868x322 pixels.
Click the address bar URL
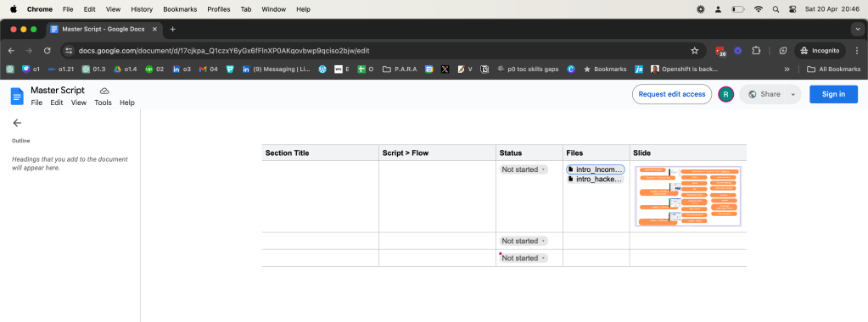point(224,50)
